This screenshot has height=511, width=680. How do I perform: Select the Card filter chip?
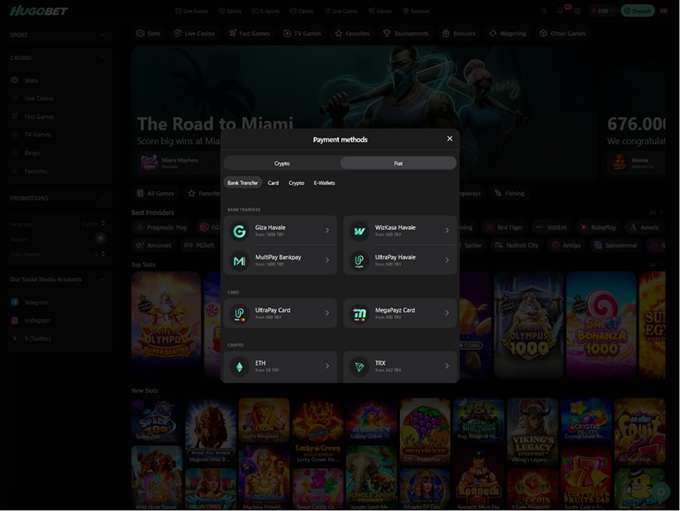pyautogui.click(x=273, y=183)
